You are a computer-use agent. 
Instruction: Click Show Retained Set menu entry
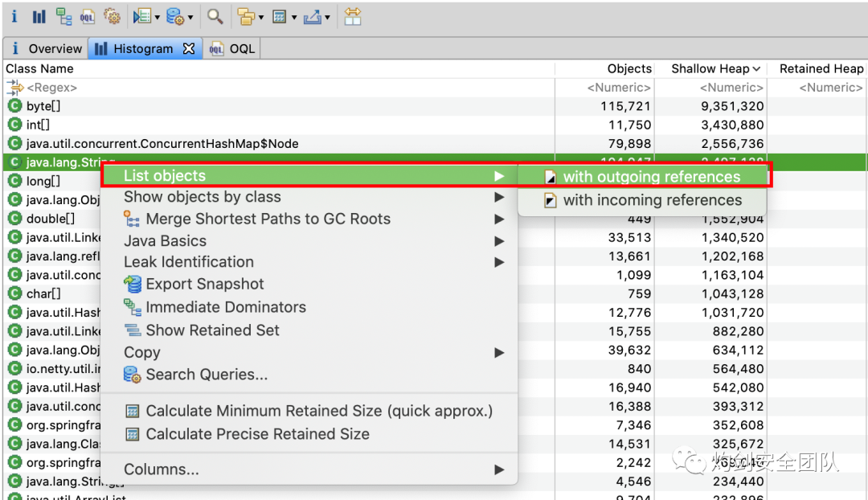tap(309, 330)
